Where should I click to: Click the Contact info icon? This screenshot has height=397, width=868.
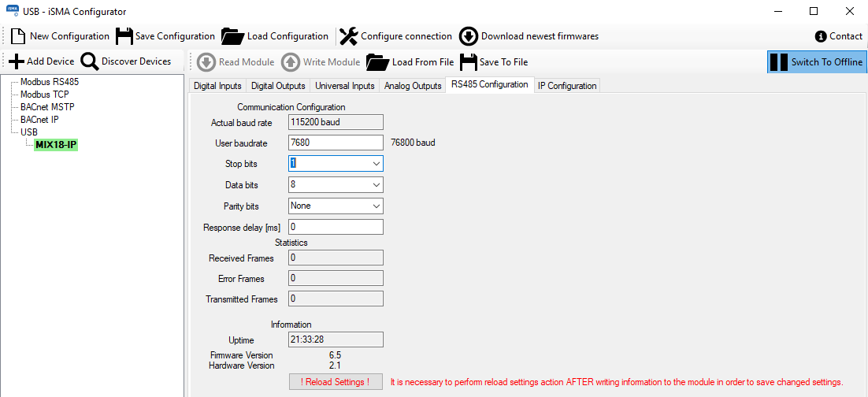(821, 36)
